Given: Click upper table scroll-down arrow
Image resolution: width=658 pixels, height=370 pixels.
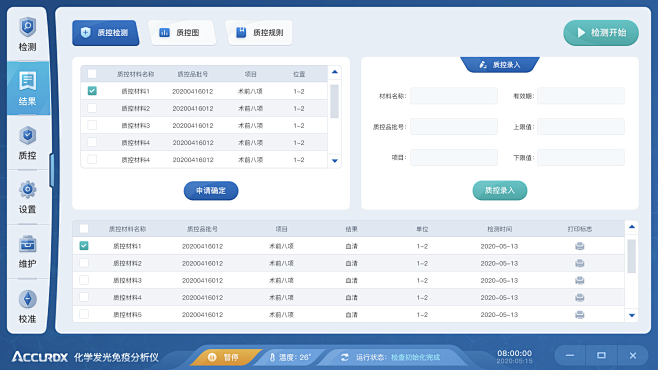Looking at the screenshot, I should click(x=334, y=161).
